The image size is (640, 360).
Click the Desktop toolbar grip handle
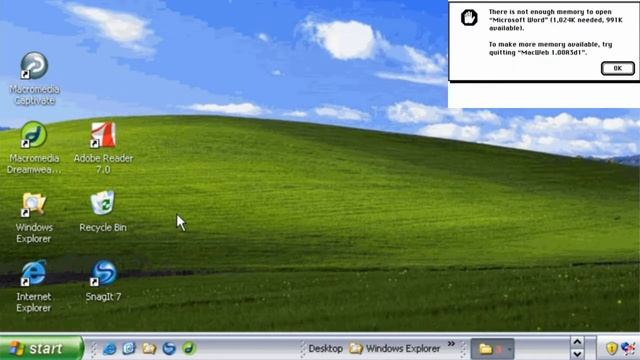(x=302, y=349)
